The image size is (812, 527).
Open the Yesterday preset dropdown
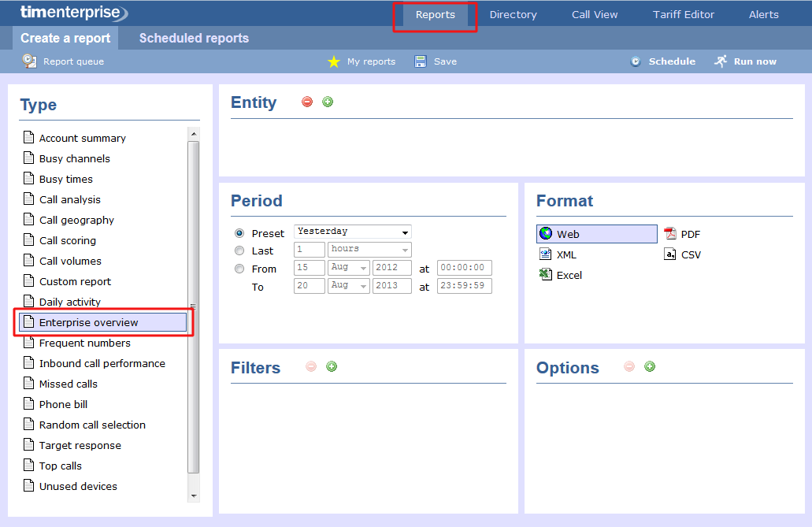(x=352, y=232)
